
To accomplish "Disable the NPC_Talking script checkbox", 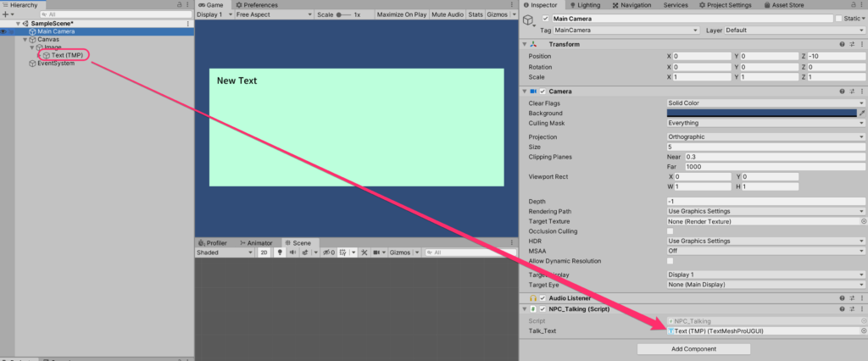I will tap(542, 309).
